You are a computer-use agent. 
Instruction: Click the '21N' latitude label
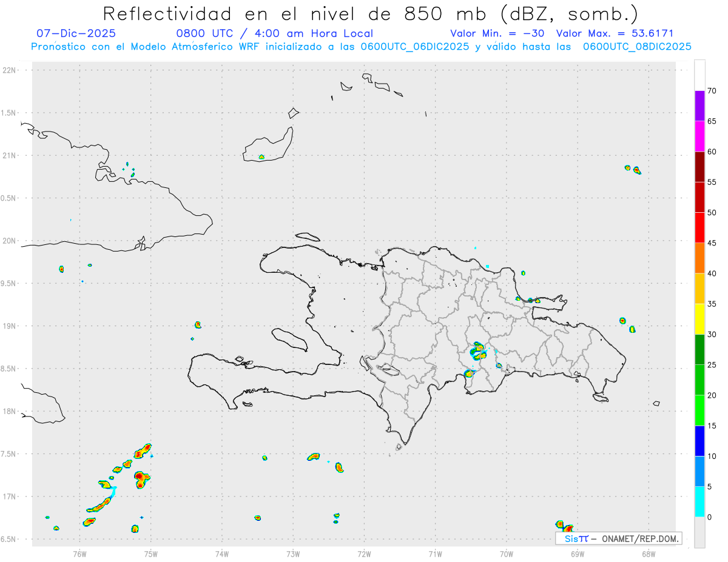pyautogui.click(x=10, y=156)
